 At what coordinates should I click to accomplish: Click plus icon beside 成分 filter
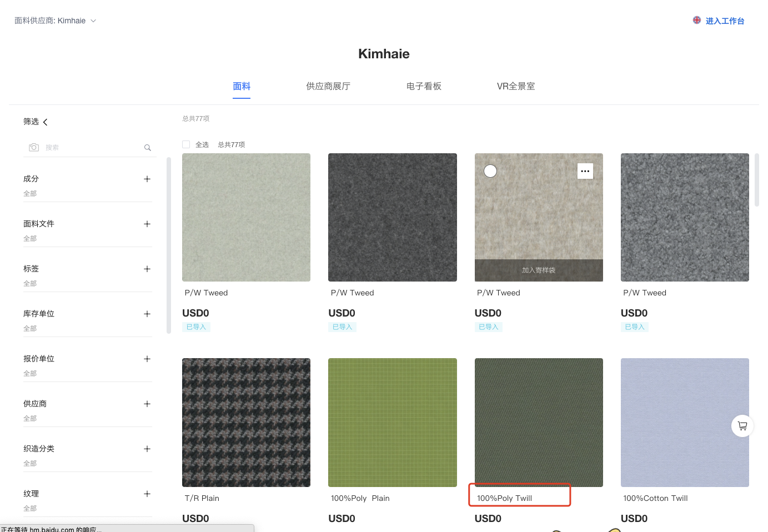[x=147, y=179]
